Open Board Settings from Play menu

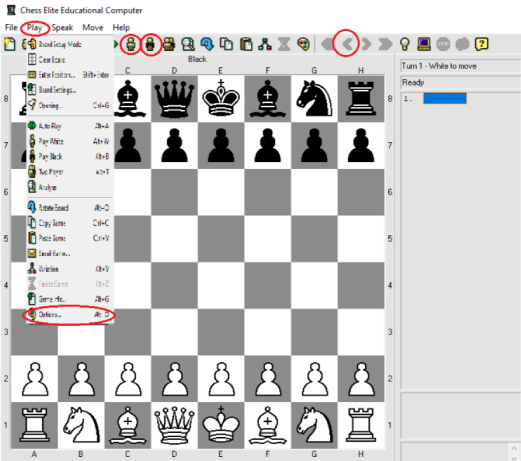pos(70,90)
